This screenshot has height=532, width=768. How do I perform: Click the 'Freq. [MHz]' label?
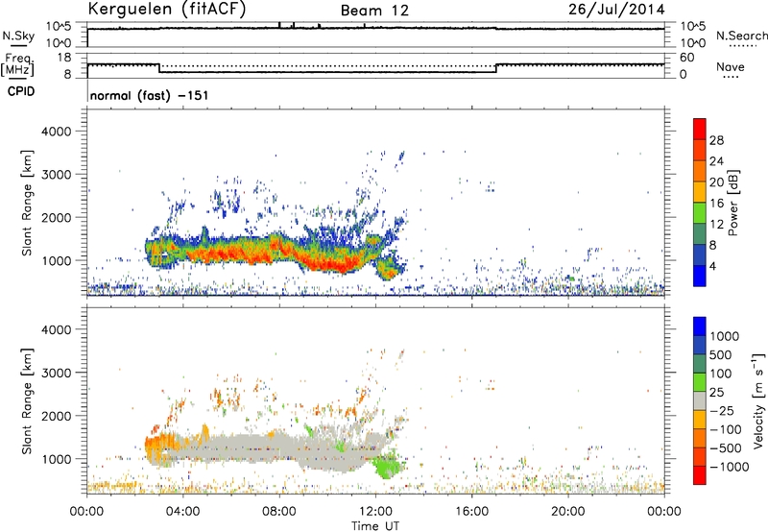17,65
